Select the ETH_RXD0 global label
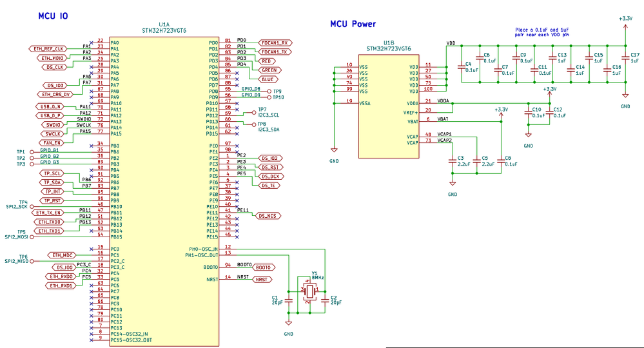 (x=61, y=276)
